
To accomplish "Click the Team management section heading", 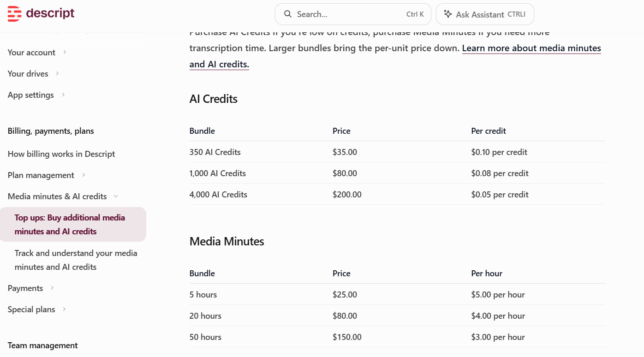I will pos(43,345).
